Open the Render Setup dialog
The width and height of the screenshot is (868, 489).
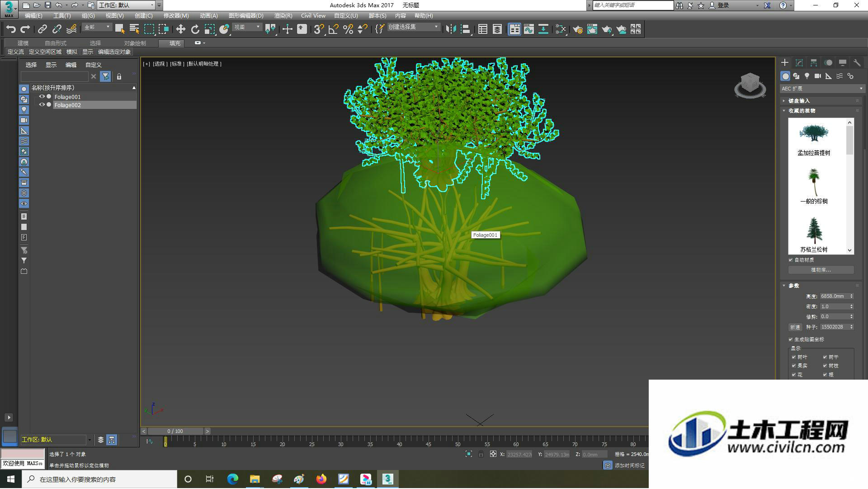[577, 29]
